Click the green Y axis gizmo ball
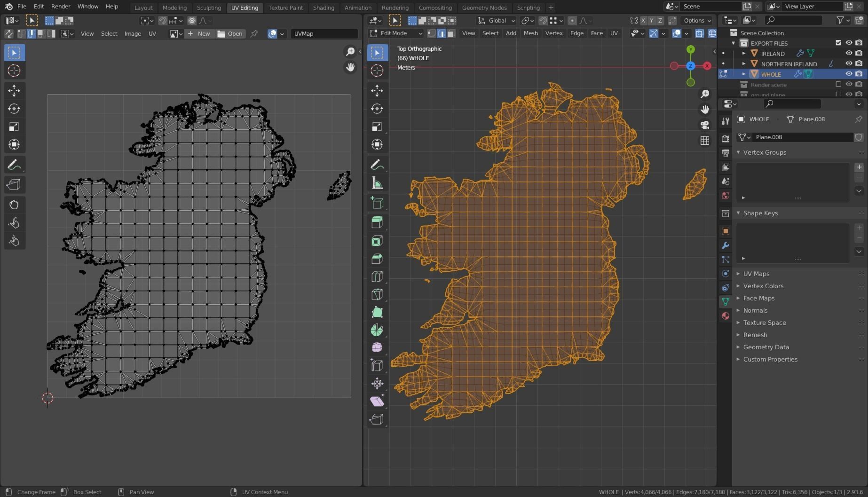This screenshot has height=497, width=868. click(690, 49)
